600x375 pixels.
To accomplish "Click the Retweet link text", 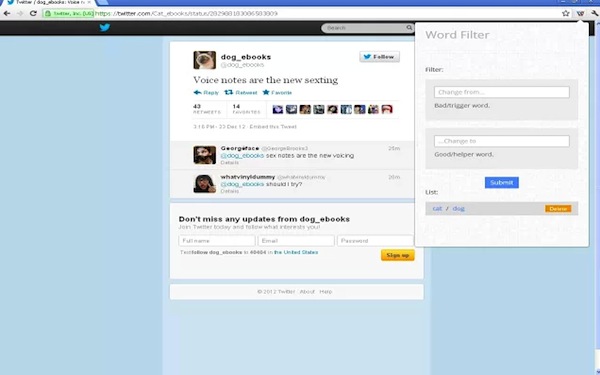I will point(246,93).
